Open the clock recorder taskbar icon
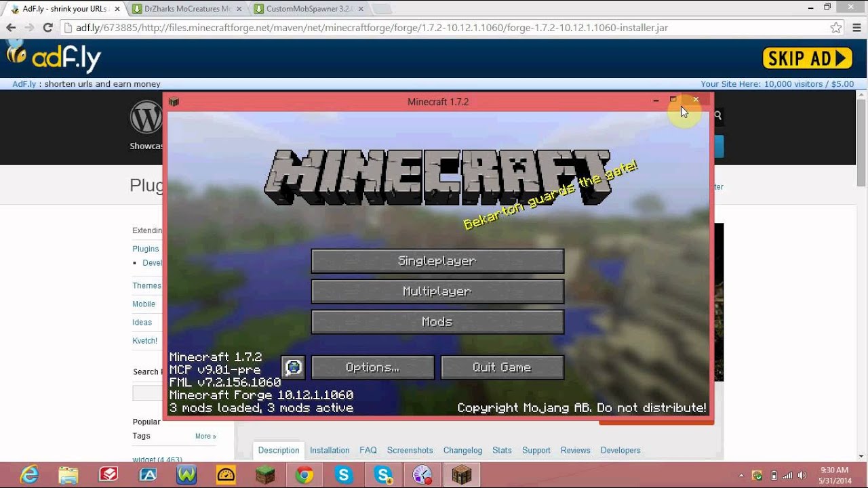 tap(422, 475)
